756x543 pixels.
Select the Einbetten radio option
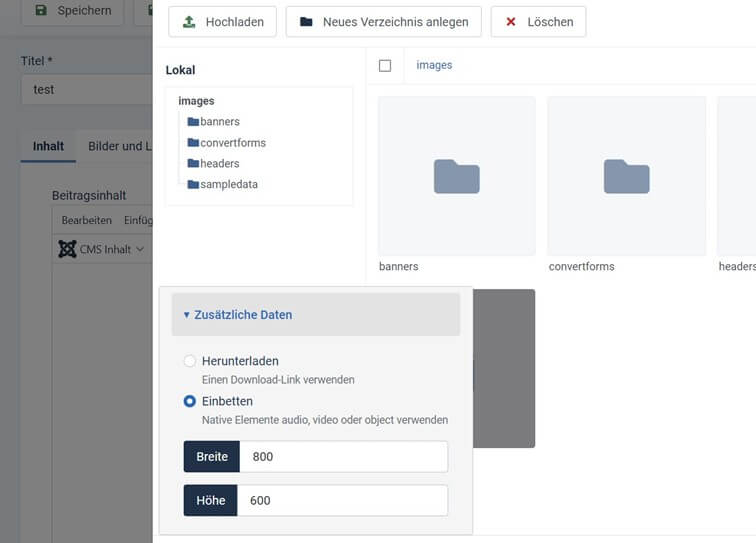[x=189, y=401]
